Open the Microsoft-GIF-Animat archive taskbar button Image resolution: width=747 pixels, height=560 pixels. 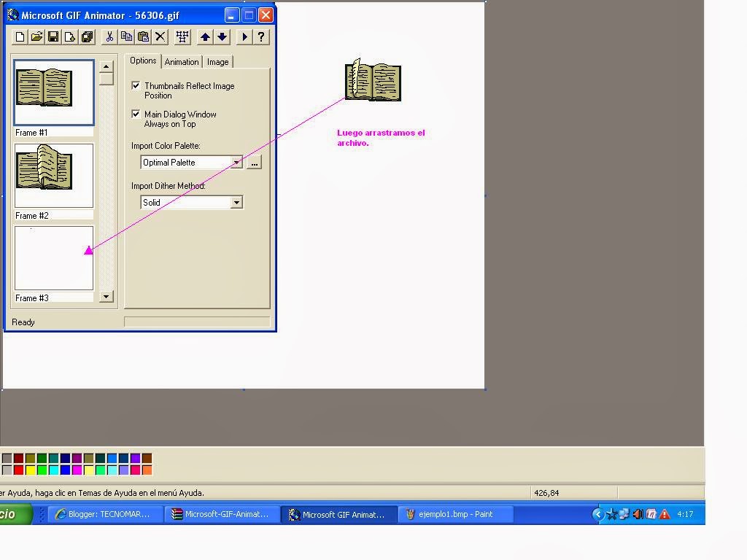coord(222,514)
